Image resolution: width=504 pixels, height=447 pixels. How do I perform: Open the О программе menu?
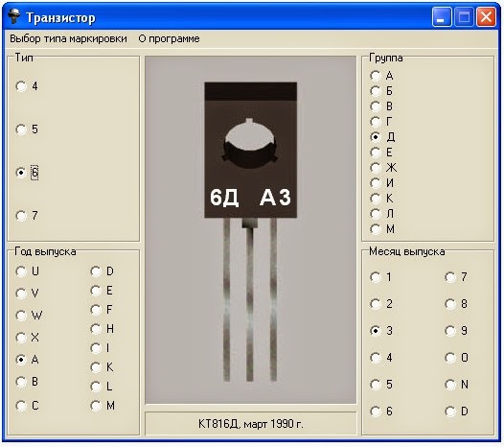pyautogui.click(x=169, y=39)
